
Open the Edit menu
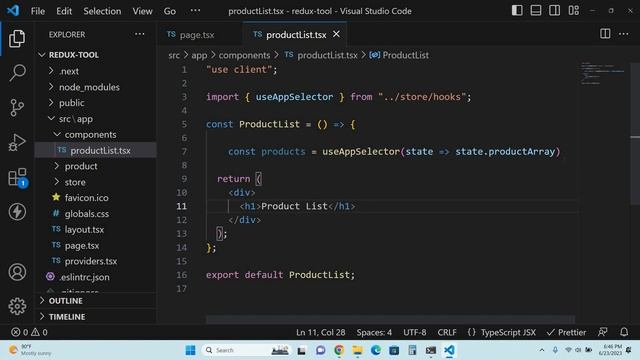64,11
